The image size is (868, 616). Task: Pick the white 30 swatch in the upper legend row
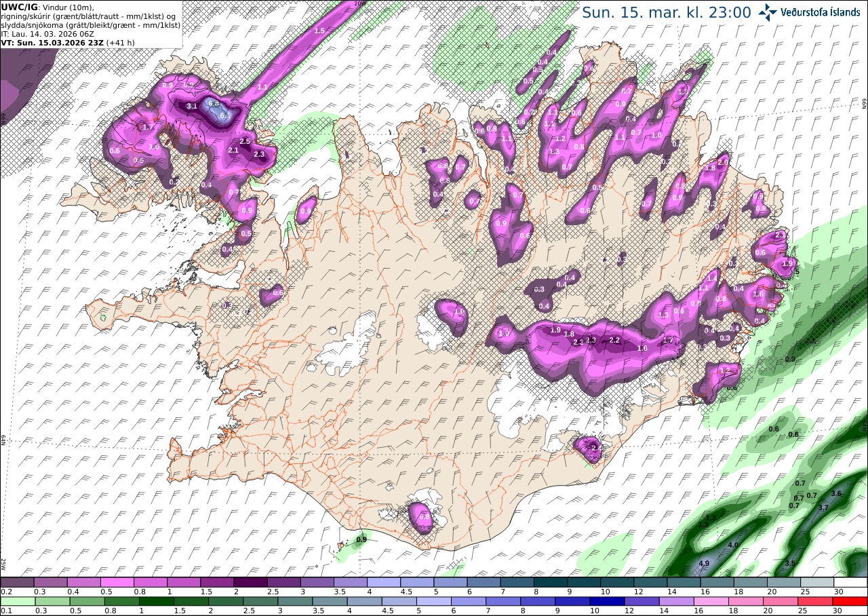coord(850,582)
